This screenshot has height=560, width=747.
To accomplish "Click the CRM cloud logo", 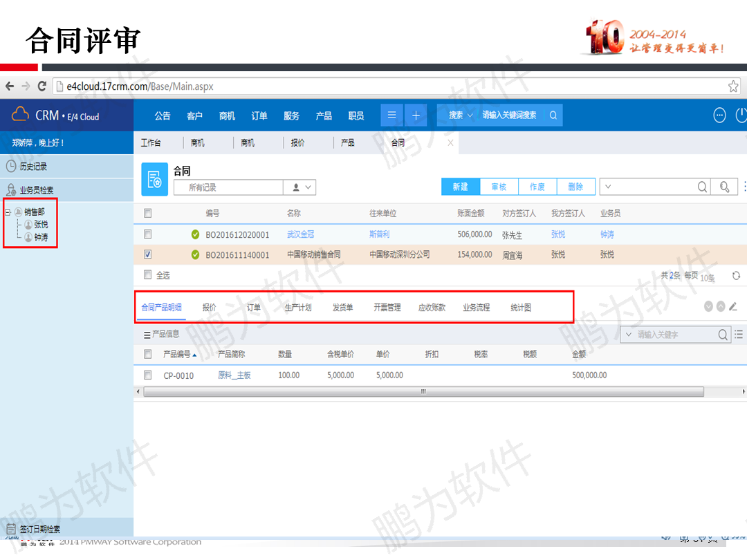I will pyautogui.click(x=20, y=115).
